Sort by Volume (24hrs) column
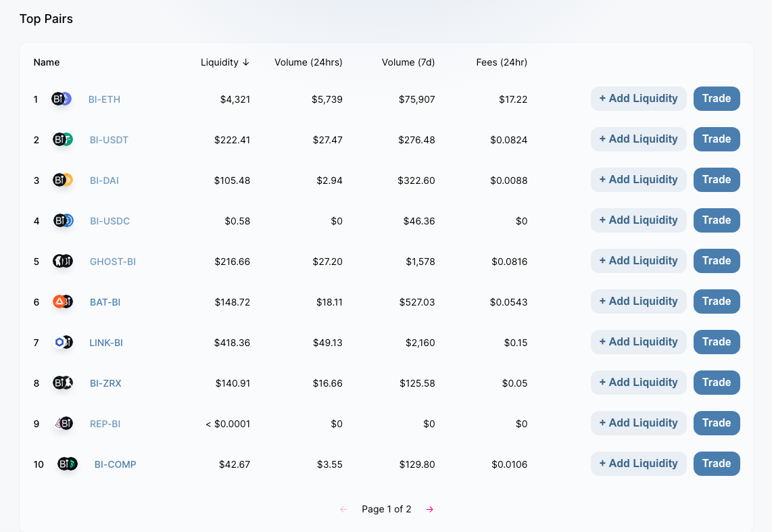This screenshot has height=532, width=772. (308, 62)
